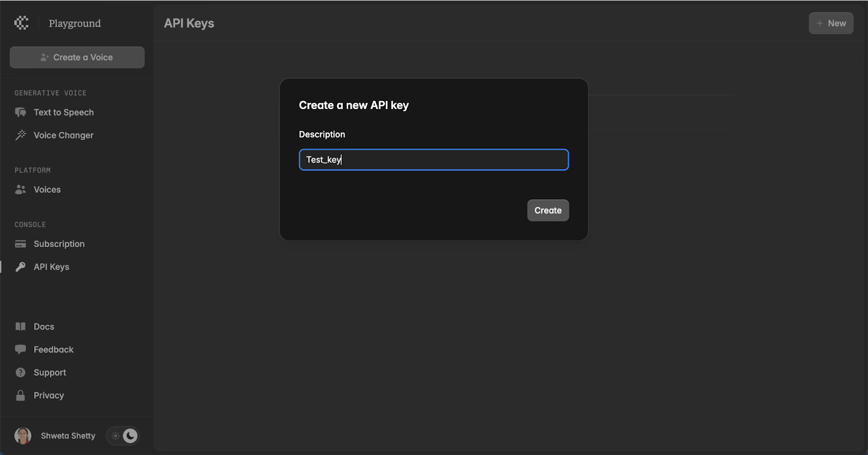
Task: Click the API Keys page title
Action: (x=189, y=23)
